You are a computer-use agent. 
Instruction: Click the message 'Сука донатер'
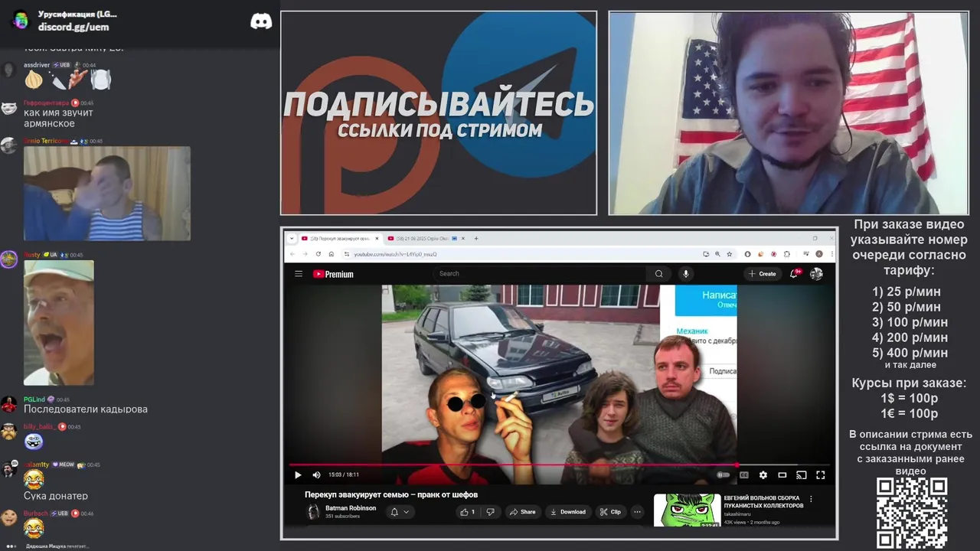56,496
